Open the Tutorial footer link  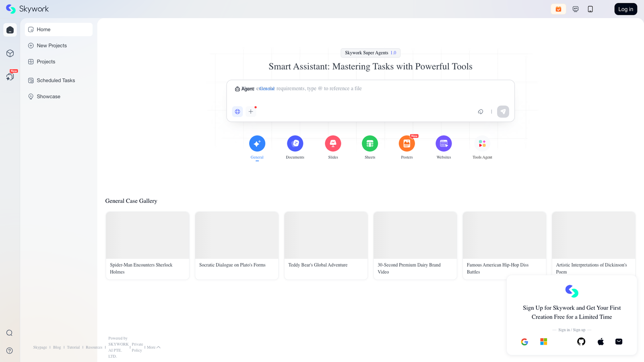pos(73,348)
